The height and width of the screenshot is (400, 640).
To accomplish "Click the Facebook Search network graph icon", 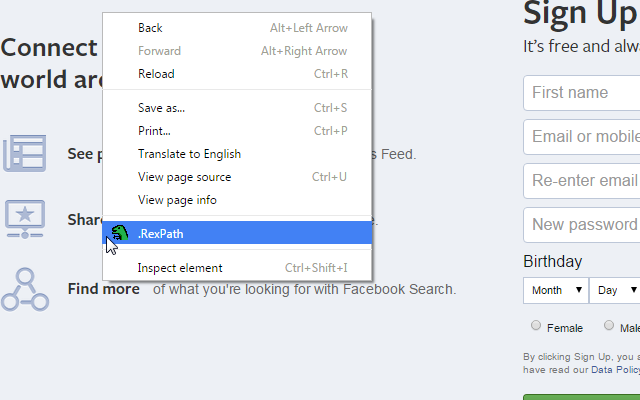I will (x=25, y=289).
